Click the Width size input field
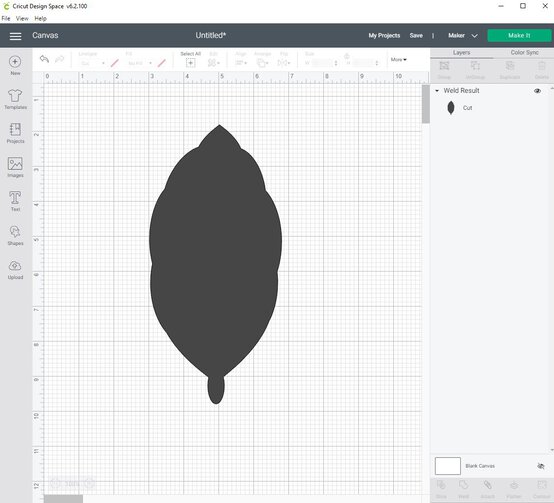554x503 pixels. point(322,63)
